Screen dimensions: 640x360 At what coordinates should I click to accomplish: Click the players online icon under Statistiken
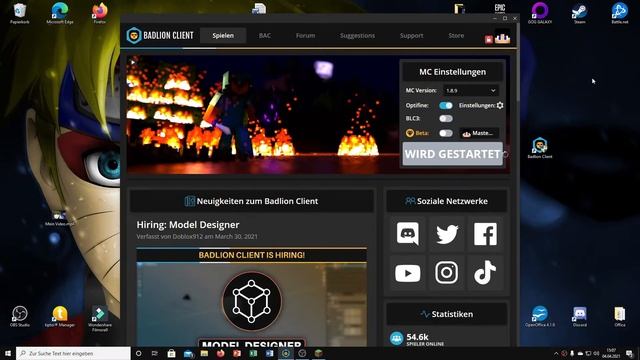click(396, 338)
